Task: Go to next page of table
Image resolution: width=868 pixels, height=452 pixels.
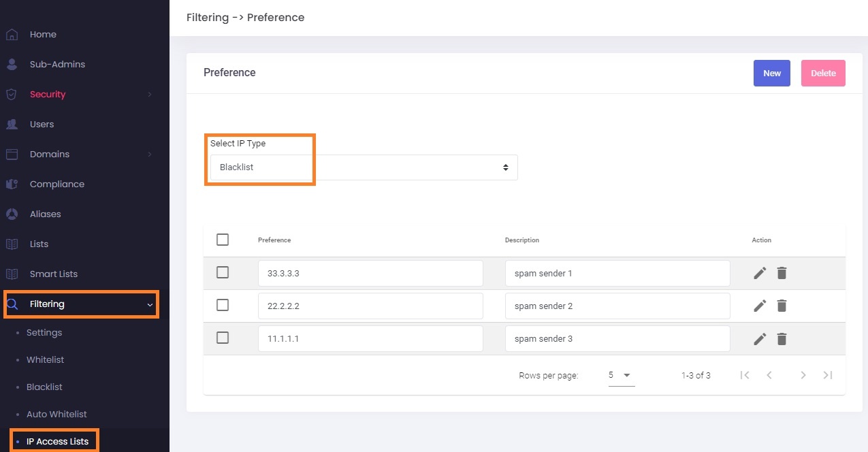Action: [x=803, y=375]
